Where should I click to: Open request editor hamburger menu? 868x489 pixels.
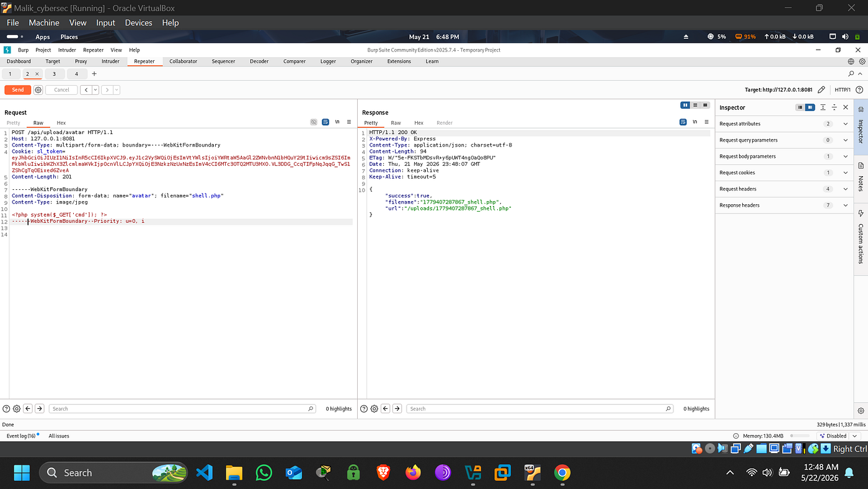coord(349,122)
